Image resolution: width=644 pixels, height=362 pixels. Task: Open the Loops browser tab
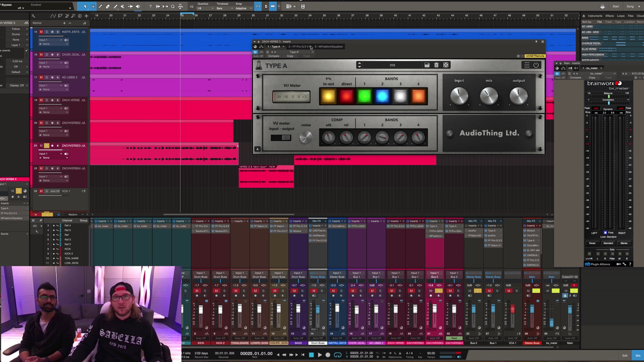coord(621,16)
